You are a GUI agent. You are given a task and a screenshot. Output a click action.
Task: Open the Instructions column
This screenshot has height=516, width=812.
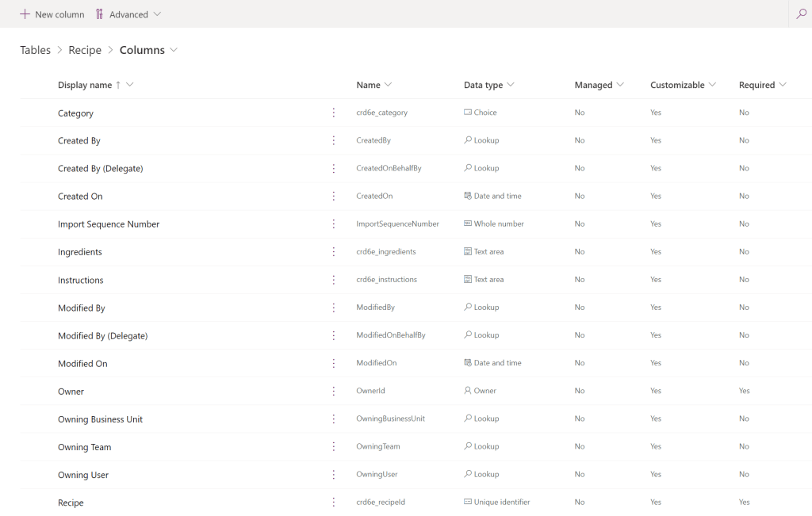point(81,280)
